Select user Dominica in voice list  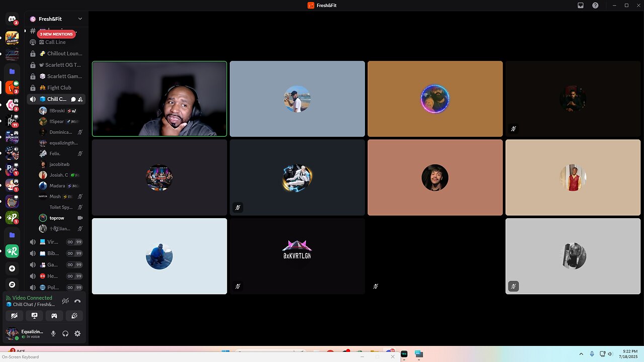[x=61, y=132]
